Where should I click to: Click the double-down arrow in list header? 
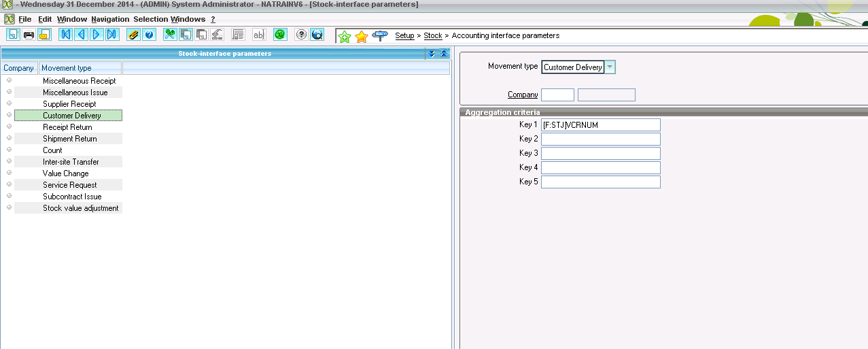[432, 54]
